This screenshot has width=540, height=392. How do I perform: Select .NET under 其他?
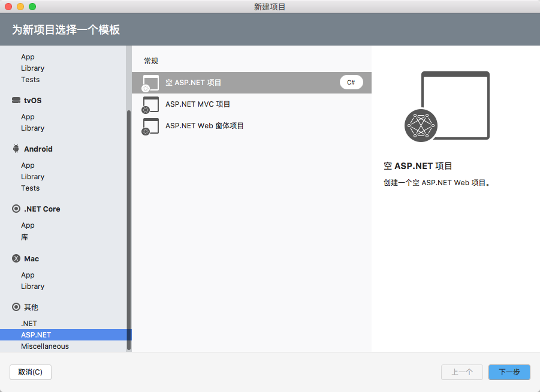point(29,324)
